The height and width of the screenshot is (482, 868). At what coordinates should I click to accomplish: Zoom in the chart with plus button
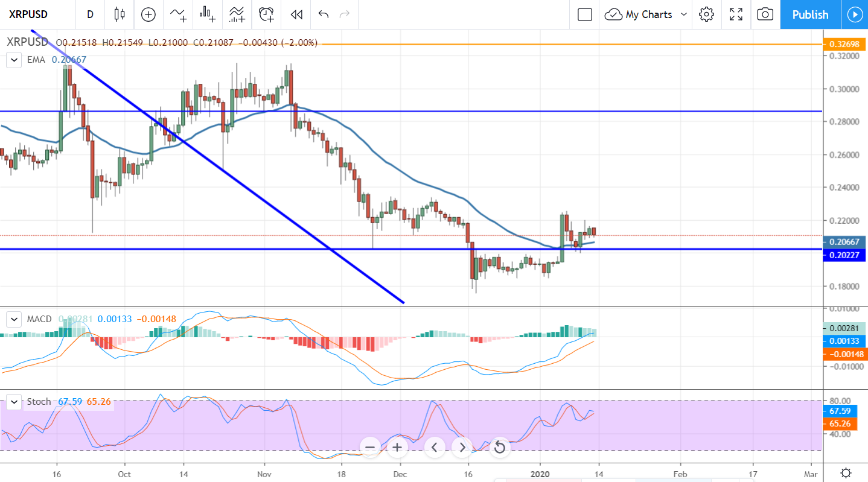pyautogui.click(x=397, y=448)
